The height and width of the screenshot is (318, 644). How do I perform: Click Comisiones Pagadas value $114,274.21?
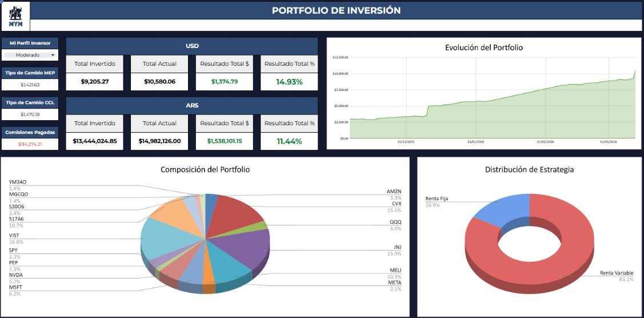coord(30,144)
